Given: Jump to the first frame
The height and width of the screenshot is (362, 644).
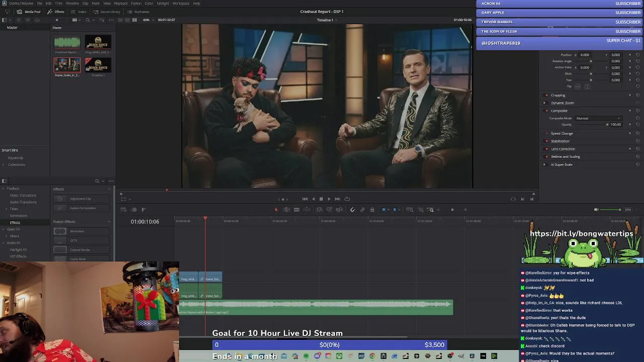Looking at the screenshot, I should (305, 199).
